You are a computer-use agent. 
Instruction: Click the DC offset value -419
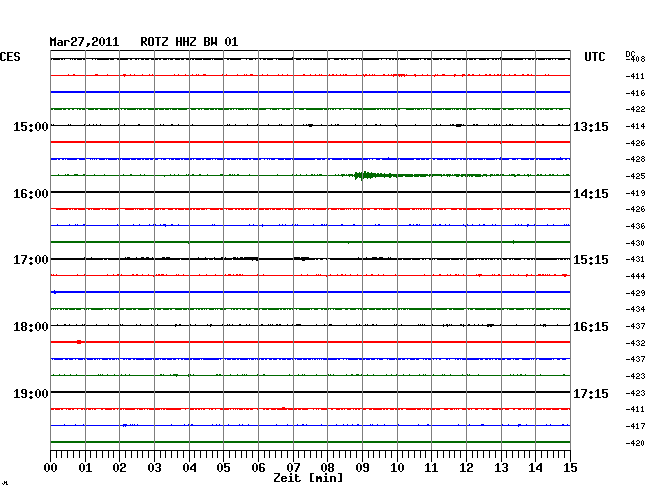pyautogui.click(x=635, y=193)
